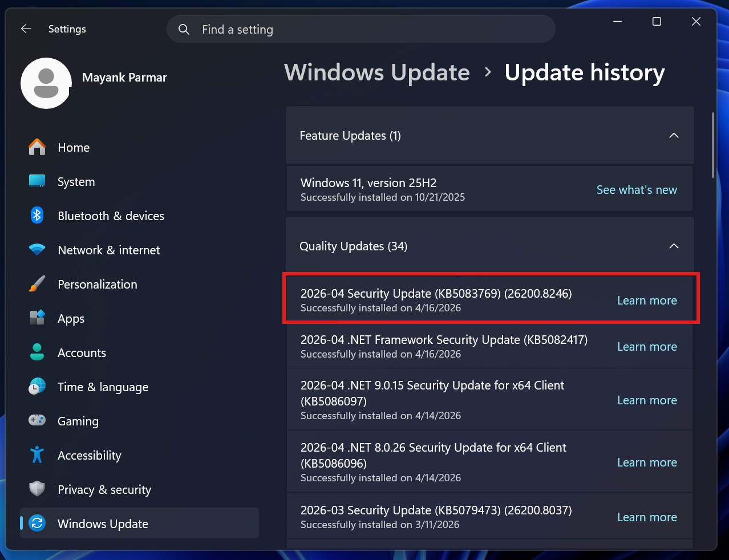
Task: Open See what's new for version 25H2
Action: [x=637, y=189]
